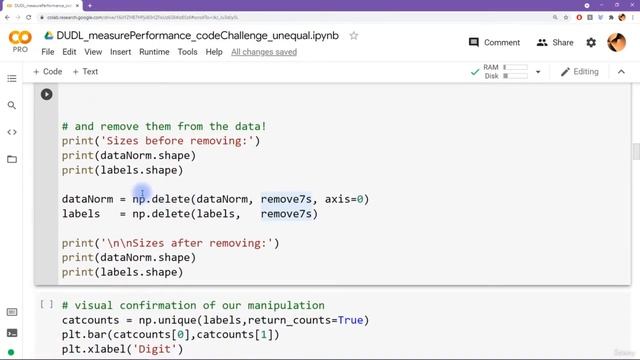Viewport: 640px width, 360px height.
Task: Open the Edit menu
Action: pyautogui.click(x=69, y=52)
